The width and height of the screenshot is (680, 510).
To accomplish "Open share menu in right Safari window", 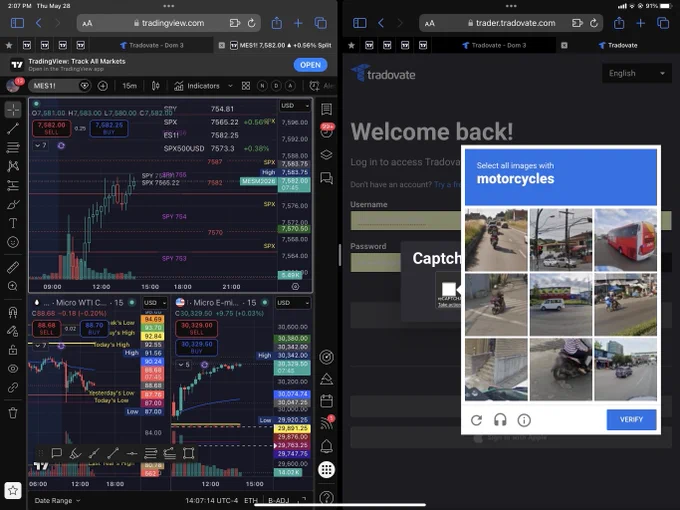I will [619, 23].
